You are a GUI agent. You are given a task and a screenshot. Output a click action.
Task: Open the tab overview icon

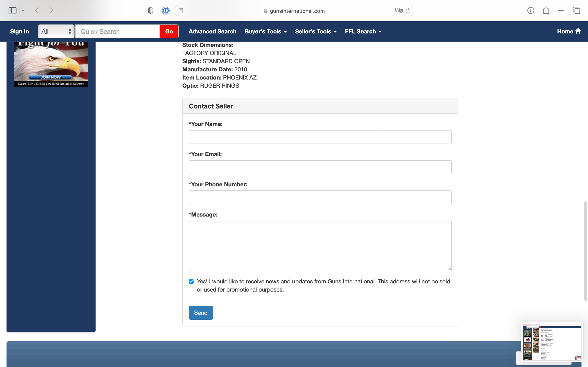coord(576,10)
